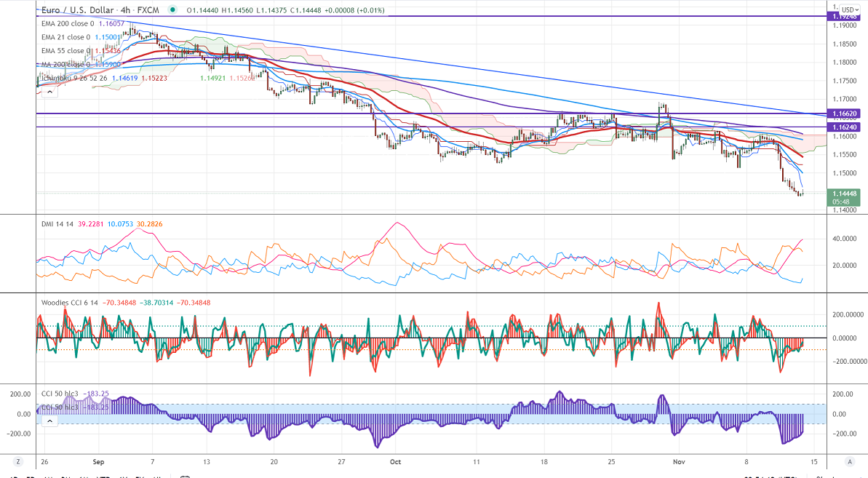Open the USD currency dropdown
Viewport: 868px width, 478px height.
point(849,10)
